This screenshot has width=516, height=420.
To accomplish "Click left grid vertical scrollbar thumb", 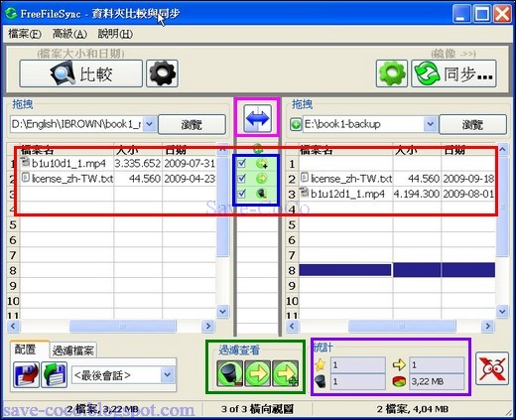I will click(223, 206).
